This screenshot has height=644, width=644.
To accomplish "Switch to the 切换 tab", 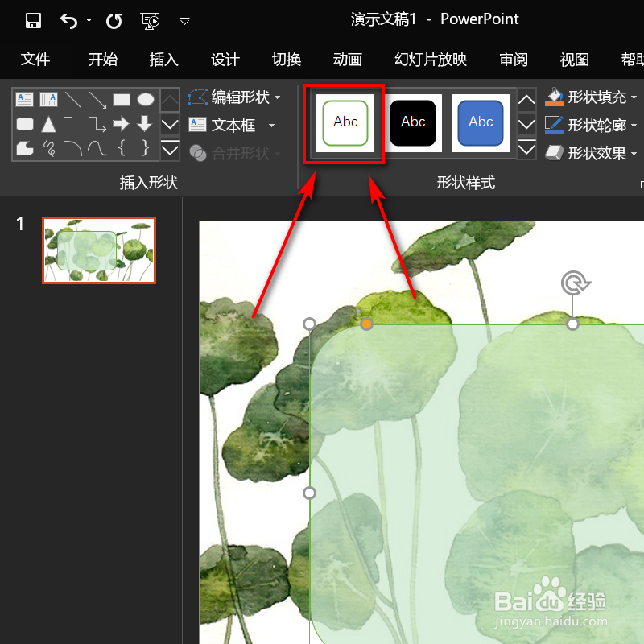I will coord(287,59).
